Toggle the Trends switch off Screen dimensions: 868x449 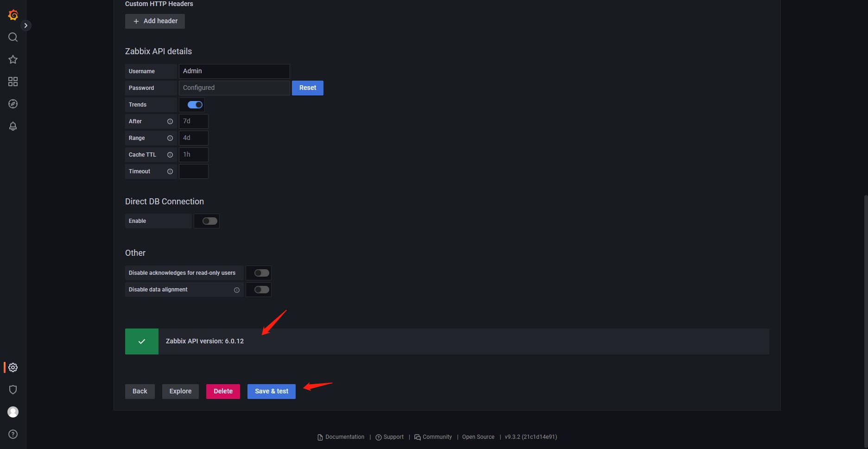(x=195, y=105)
